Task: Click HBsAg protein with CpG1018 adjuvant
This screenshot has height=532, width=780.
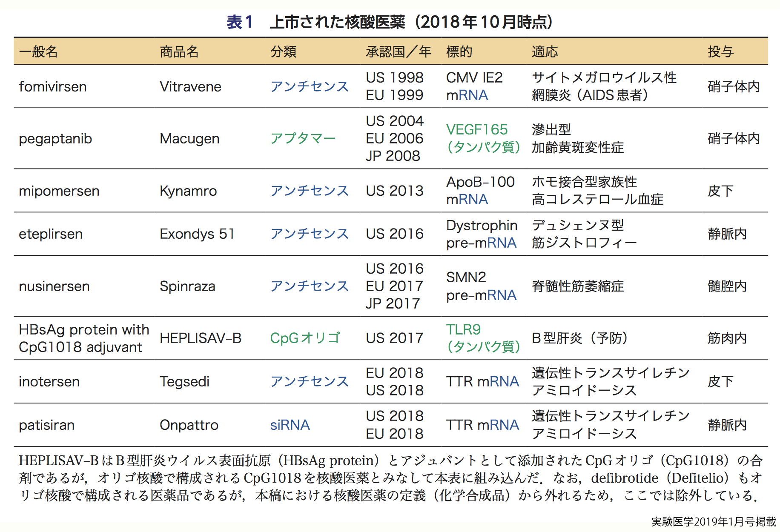Action: click(x=84, y=338)
